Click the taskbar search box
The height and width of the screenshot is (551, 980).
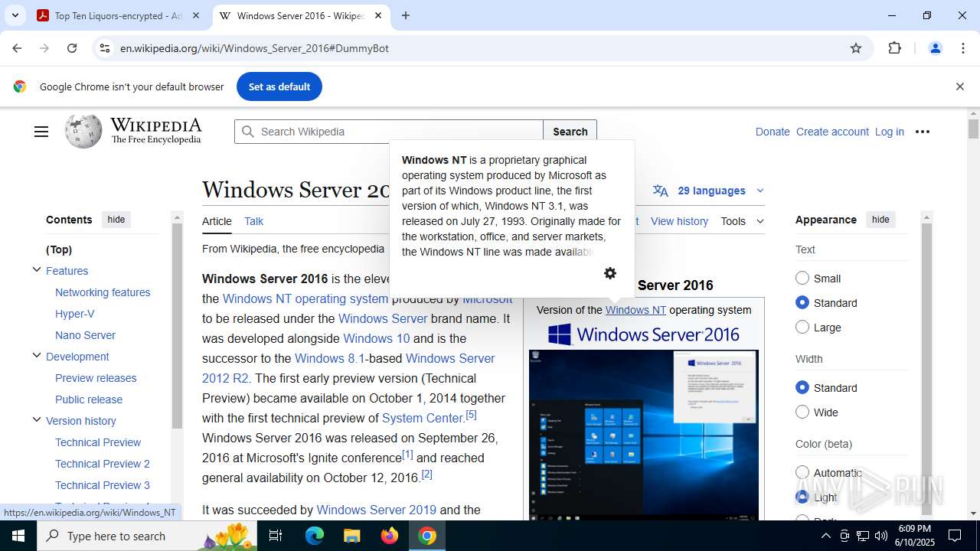145,536
